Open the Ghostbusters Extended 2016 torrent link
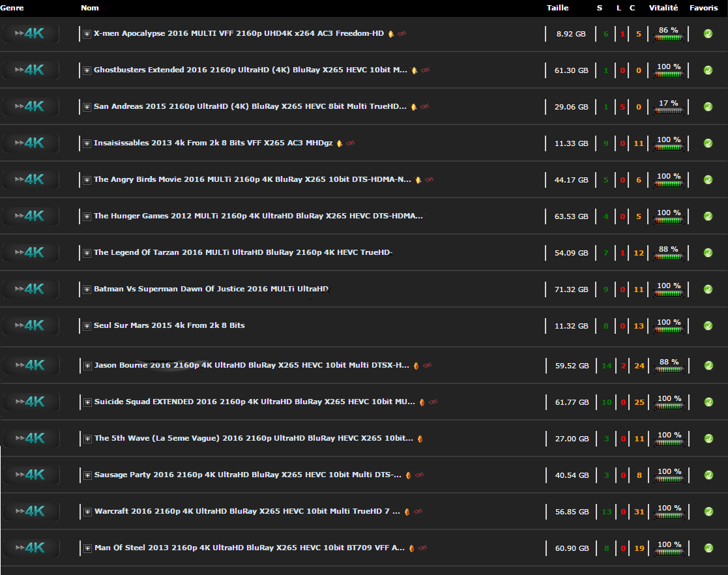The width and height of the screenshot is (728, 575). (x=250, y=70)
